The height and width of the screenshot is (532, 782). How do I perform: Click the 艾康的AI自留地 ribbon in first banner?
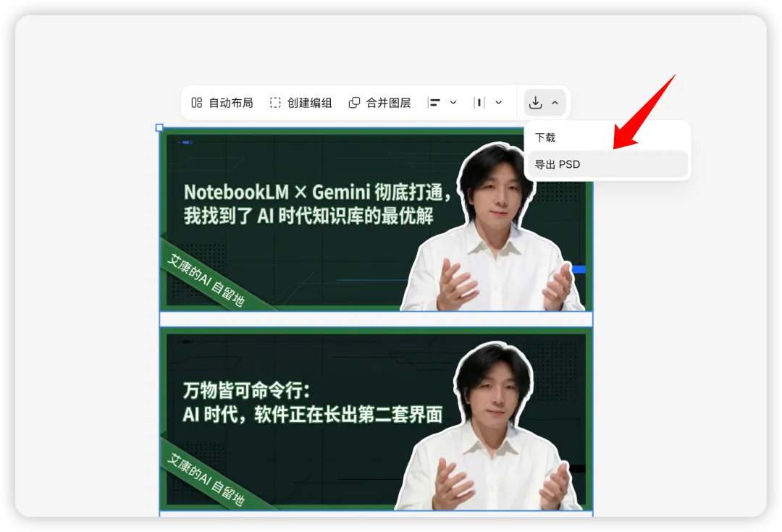click(207, 280)
